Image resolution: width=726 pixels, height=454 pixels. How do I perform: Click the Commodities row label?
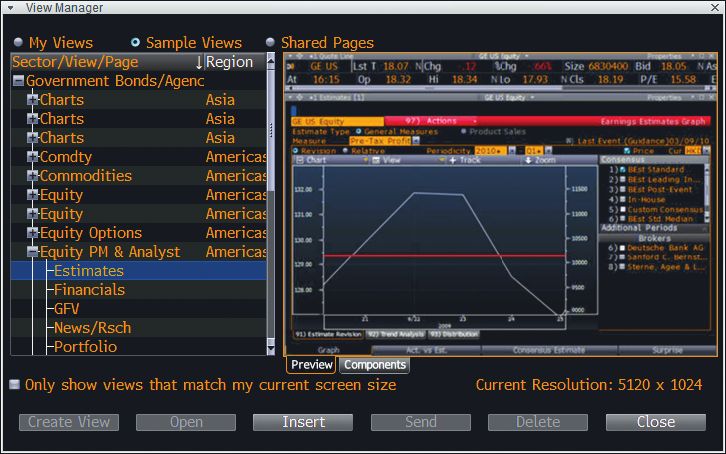[86, 176]
